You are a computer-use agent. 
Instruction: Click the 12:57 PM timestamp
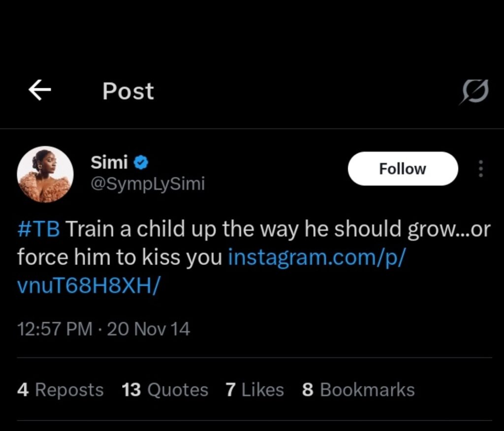pyautogui.click(x=54, y=329)
